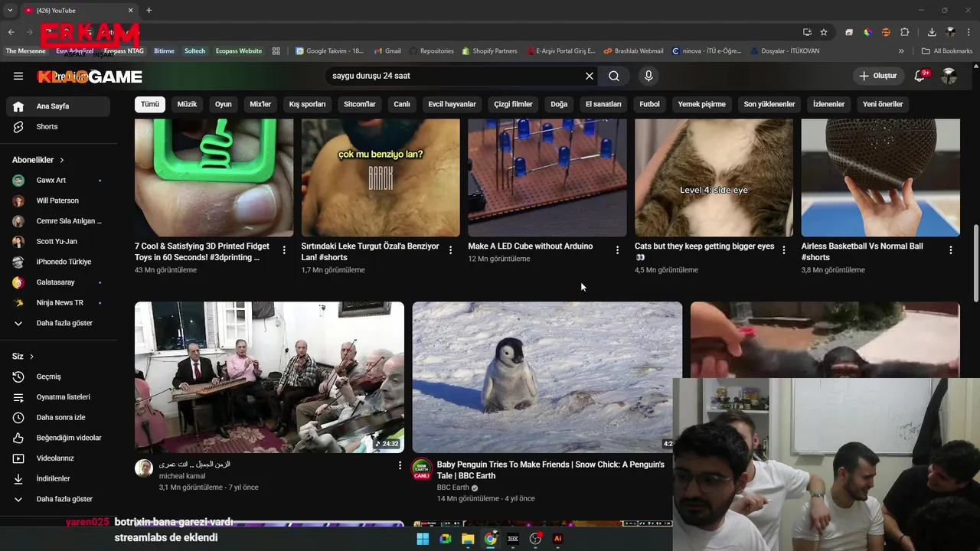Open the Abonelikler section chevron
Viewport: 980px width, 551px height.
click(x=62, y=160)
